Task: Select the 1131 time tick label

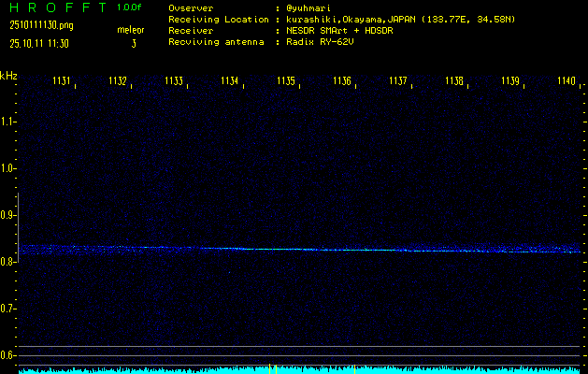Action: (62, 81)
